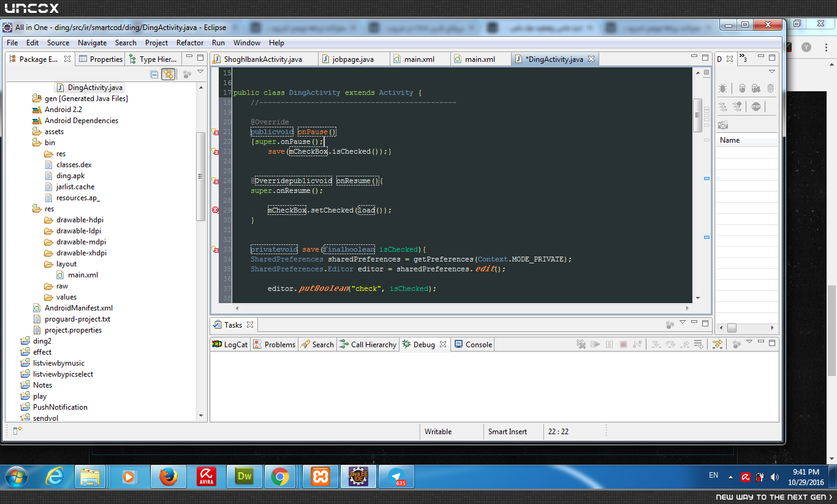Switch to the Problems tab
837x504 pixels.
click(x=275, y=345)
